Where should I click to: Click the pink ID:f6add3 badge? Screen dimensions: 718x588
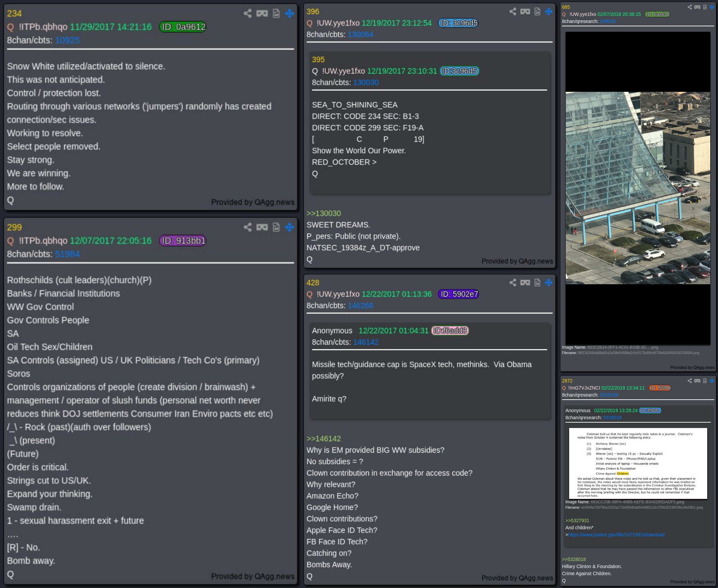tap(450, 330)
